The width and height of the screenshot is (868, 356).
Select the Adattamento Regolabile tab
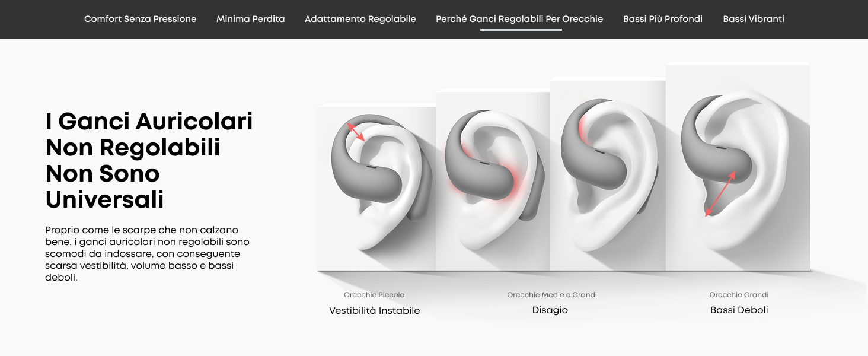click(x=360, y=19)
